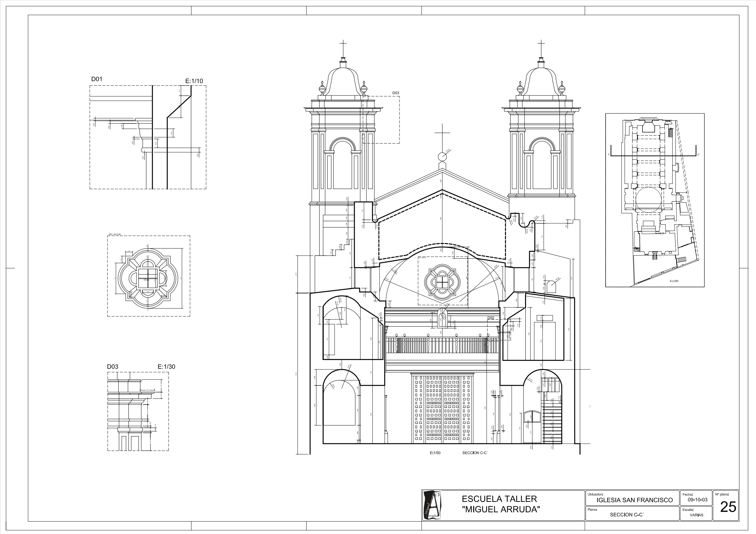Click the D02 label in the section
The height and width of the screenshot is (534, 756).
pos(491,318)
